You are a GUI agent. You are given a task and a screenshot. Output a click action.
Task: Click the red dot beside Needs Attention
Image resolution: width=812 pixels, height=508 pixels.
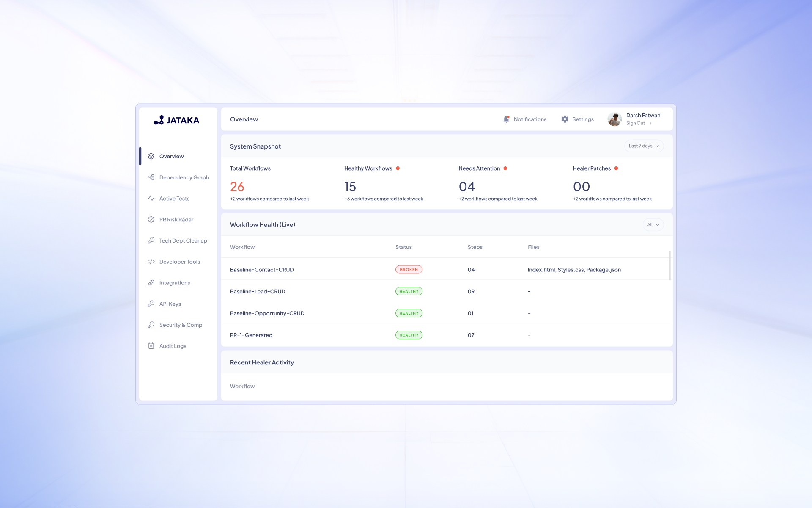[x=505, y=168]
